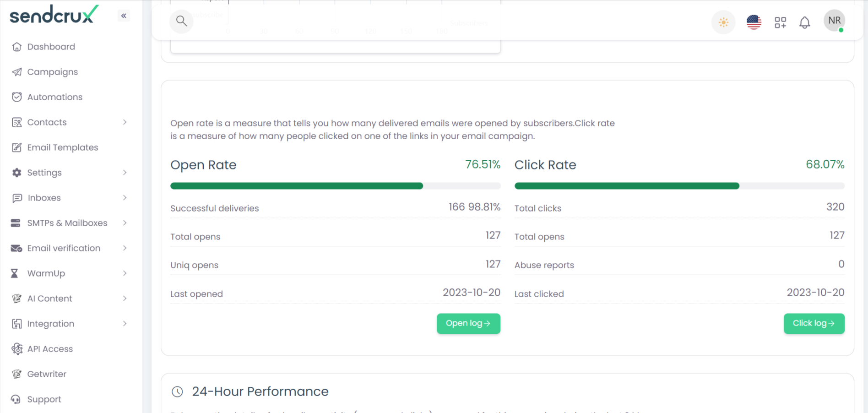
Task: Click the Click log button
Action: coord(814,323)
